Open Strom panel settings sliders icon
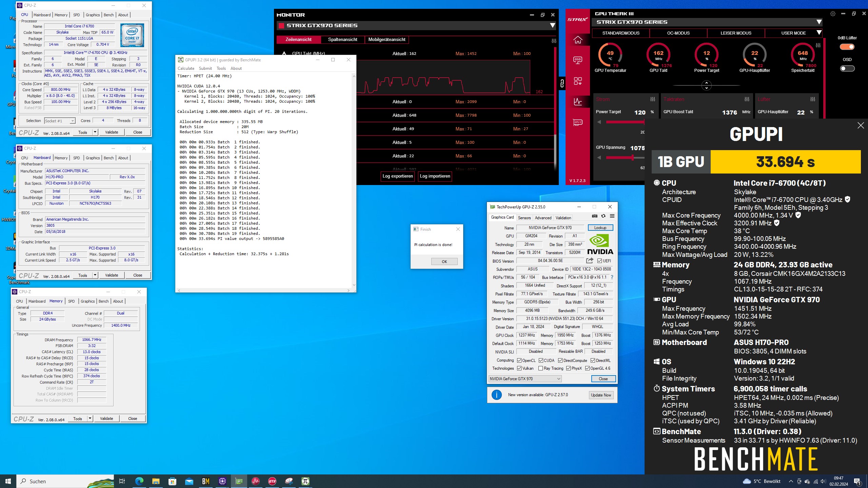This screenshot has width=868, height=488. [652, 99]
